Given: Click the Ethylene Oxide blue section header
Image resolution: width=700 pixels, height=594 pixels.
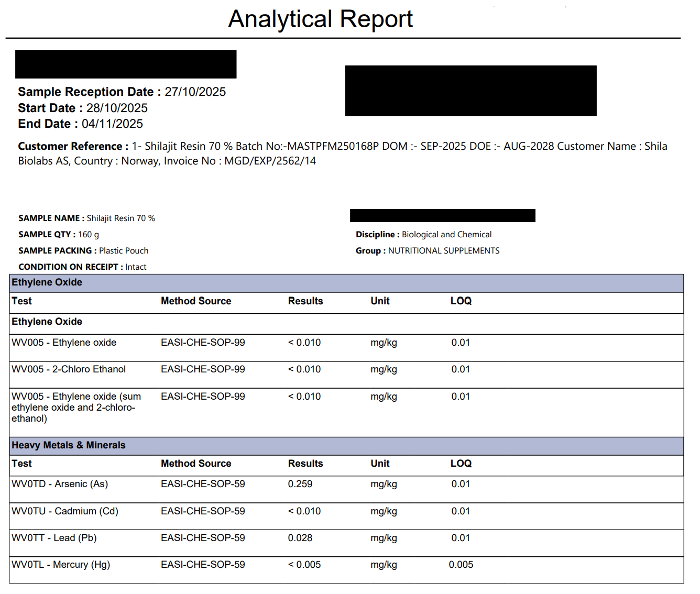Looking at the screenshot, I should coord(47,283).
